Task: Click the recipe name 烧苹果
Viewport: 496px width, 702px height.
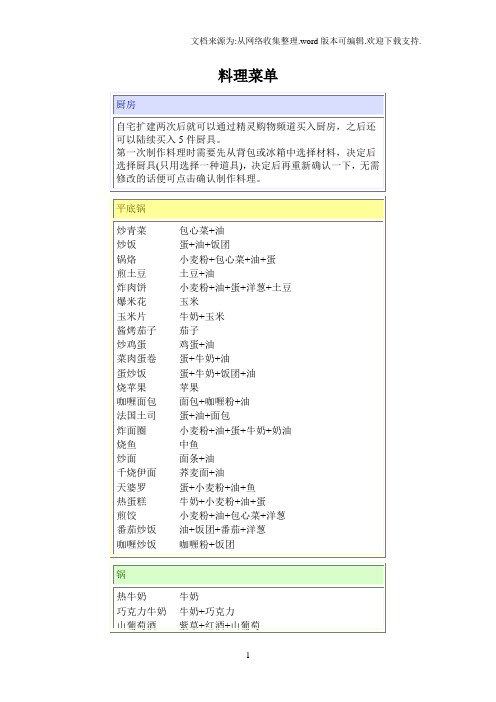Action: pyautogui.click(x=132, y=388)
